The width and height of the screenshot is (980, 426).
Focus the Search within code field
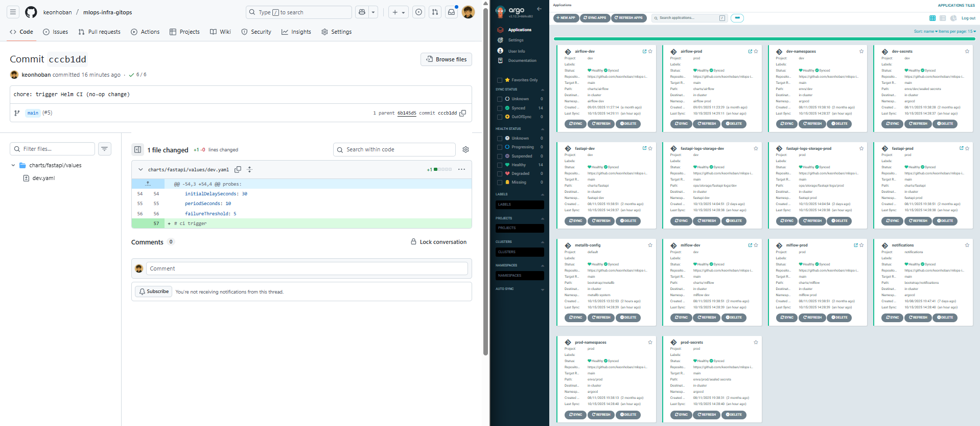point(394,149)
